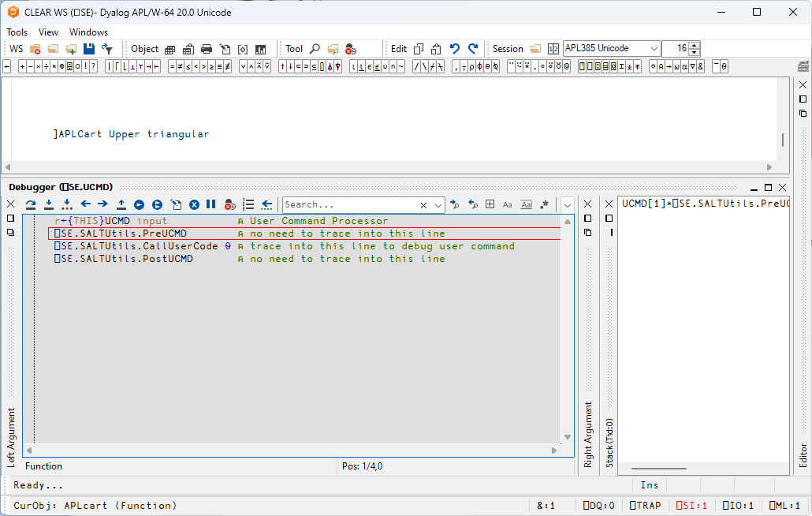Click the Save workspace floppy disk icon
Screen dimensions: 812x516
click(x=89, y=49)
